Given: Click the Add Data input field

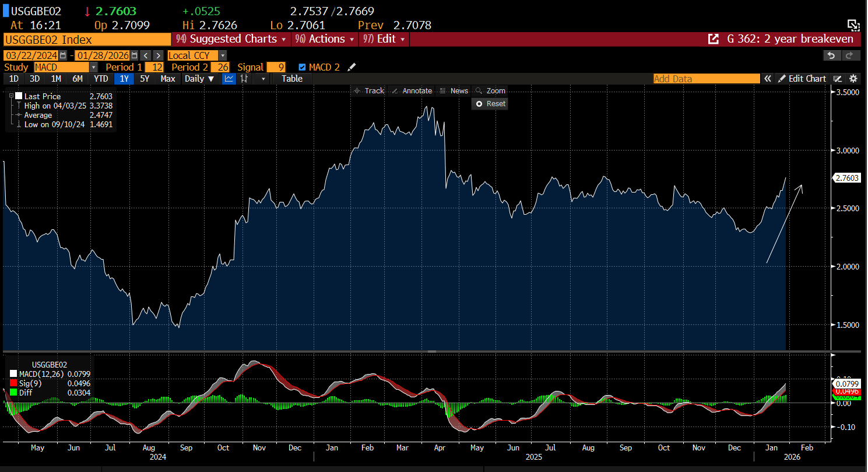Looking at the screenshot, I should [707, 79].
